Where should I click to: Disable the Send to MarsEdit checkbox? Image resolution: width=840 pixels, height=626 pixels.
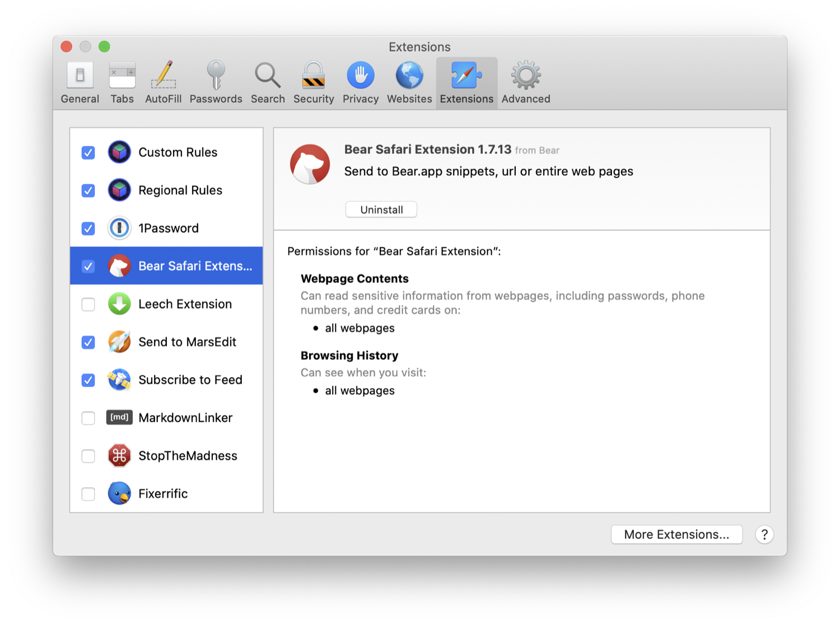tap(88, 342)
